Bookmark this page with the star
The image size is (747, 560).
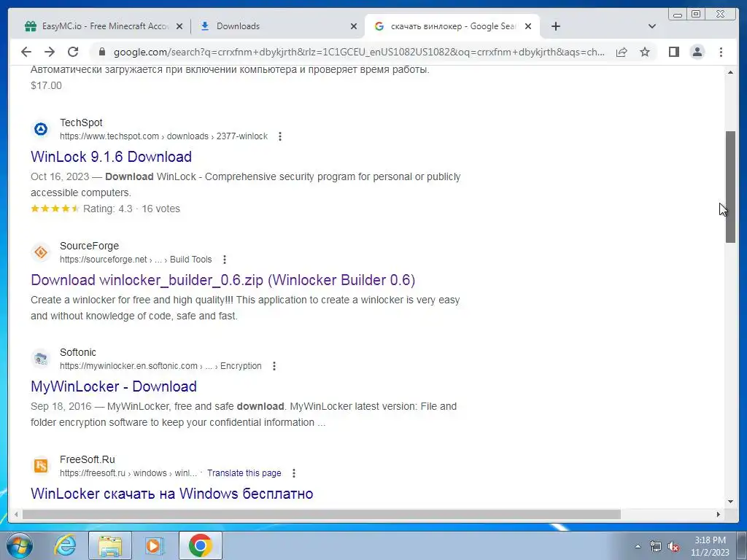[x=645, y=52]
